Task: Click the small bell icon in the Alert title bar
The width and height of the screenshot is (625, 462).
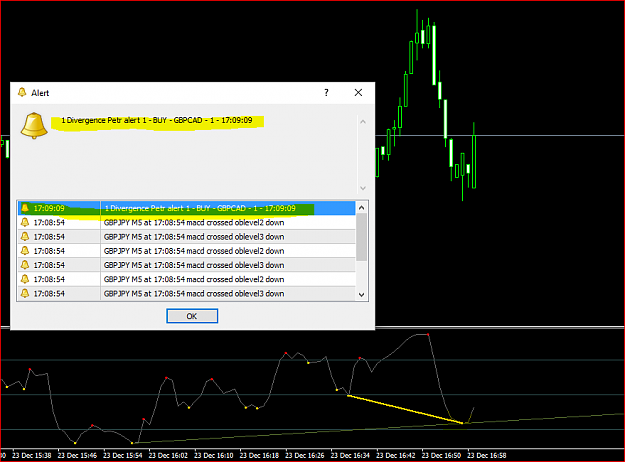Action: (x=22, y=92)
